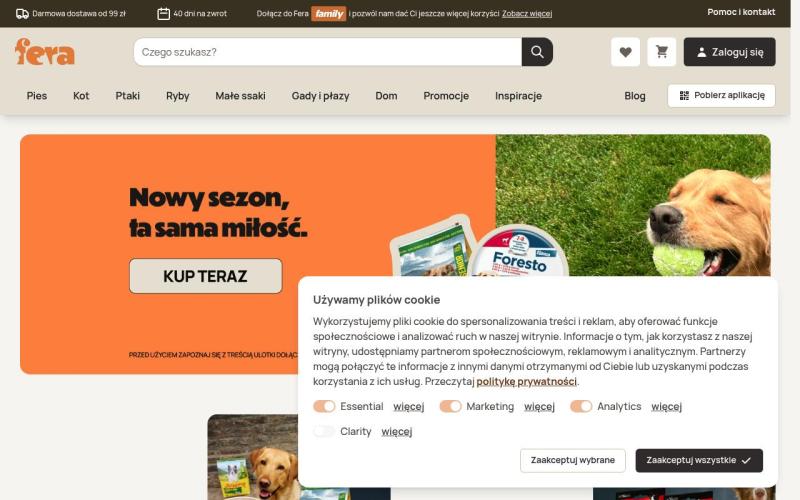
Task: Expand więcej details for Marketing
Action: [539, 407]
